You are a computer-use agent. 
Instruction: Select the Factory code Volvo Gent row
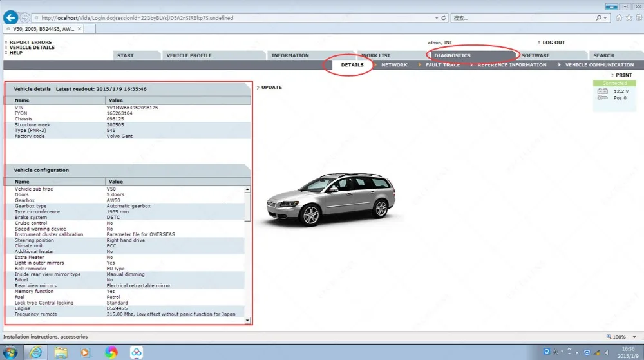click(128, 136)
